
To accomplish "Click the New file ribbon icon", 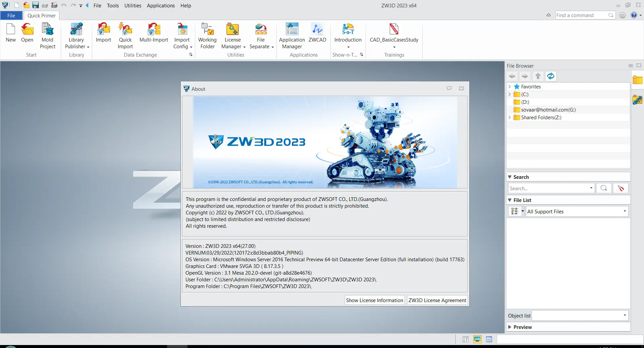I will coord(11,32).
